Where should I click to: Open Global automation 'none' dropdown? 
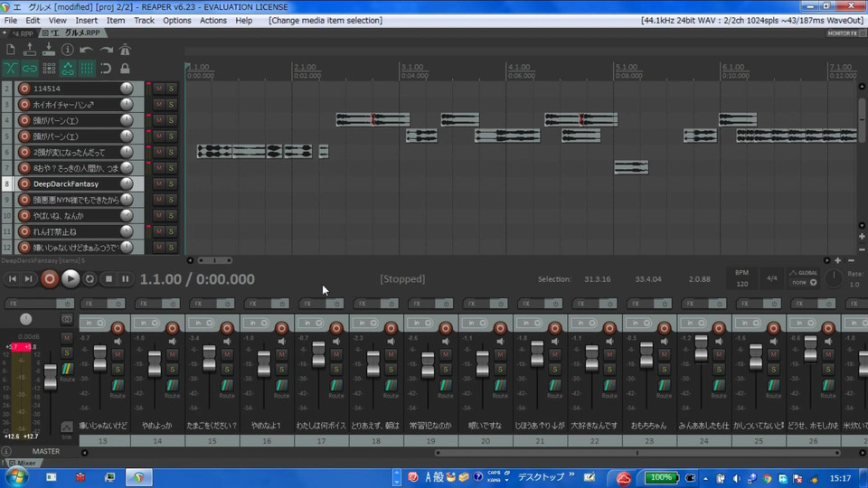803,282
